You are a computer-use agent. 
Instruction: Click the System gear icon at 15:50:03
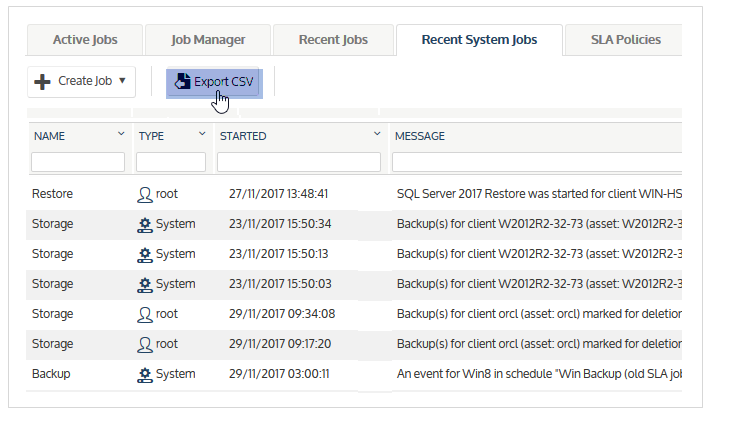(x=145, y=285)
